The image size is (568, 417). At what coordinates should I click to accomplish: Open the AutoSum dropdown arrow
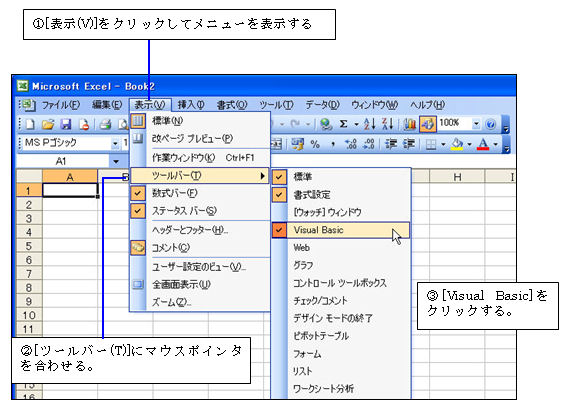coord(356,125)
